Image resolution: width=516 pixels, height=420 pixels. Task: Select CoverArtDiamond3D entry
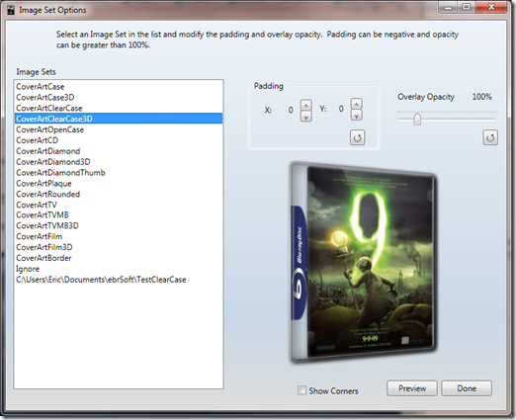click(x=119, y=162)
